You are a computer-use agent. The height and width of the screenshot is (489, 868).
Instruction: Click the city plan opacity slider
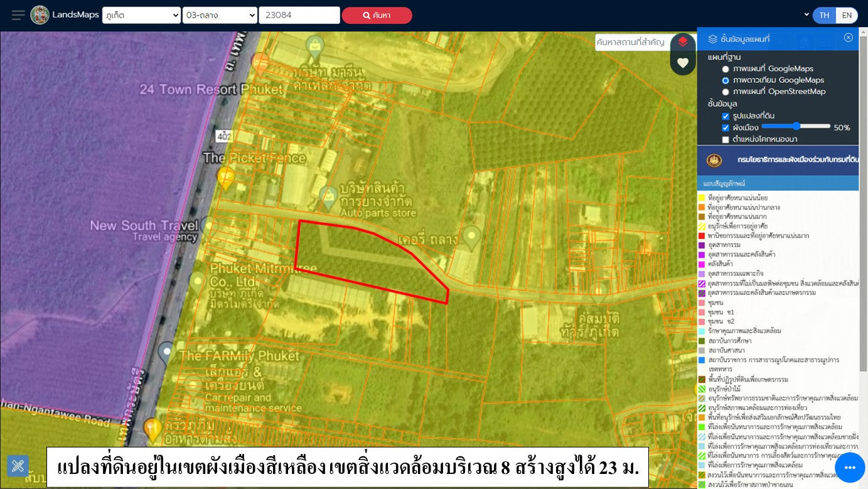(x=796, y=127)
